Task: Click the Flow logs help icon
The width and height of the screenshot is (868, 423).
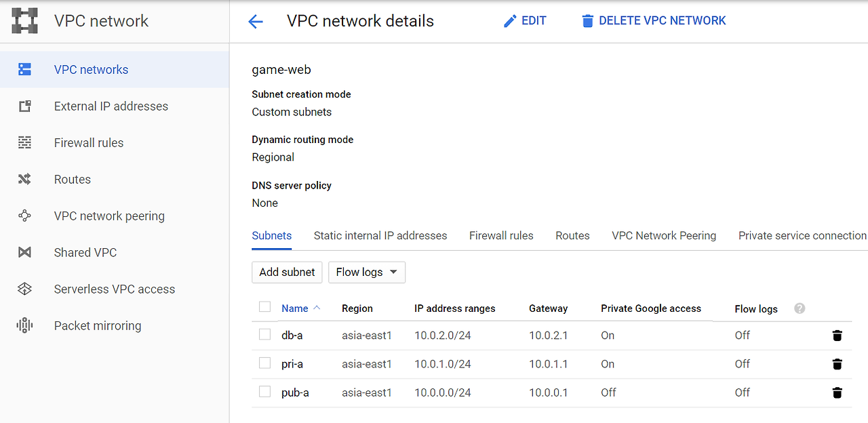Action: click(x=800, y=308)
